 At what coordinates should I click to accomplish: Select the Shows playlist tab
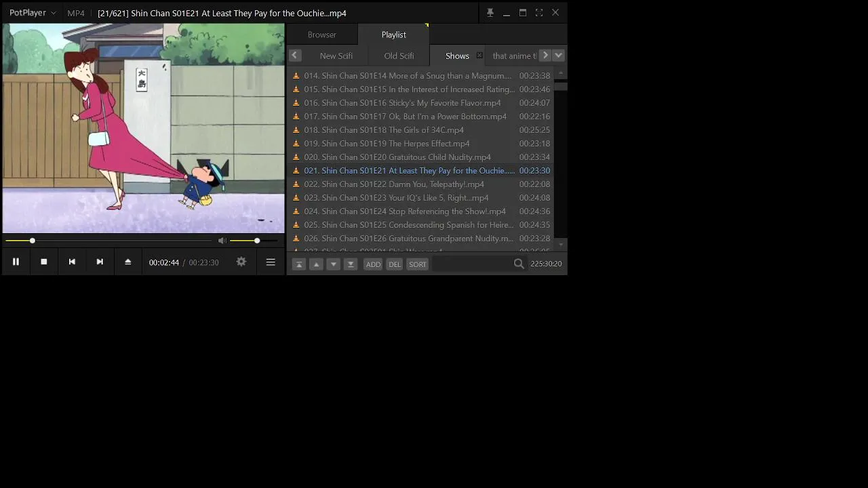[457, 56]
